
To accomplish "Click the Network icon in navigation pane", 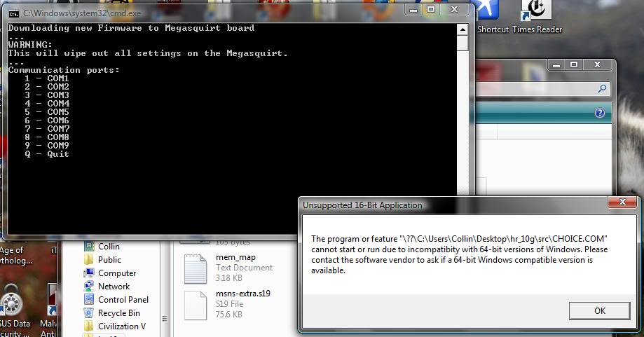I will [x=89, y=286].
